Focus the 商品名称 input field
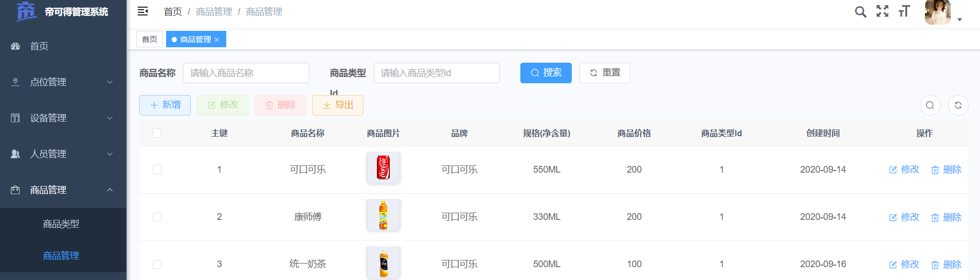This screenshot has height=280, width=980. 246,73
